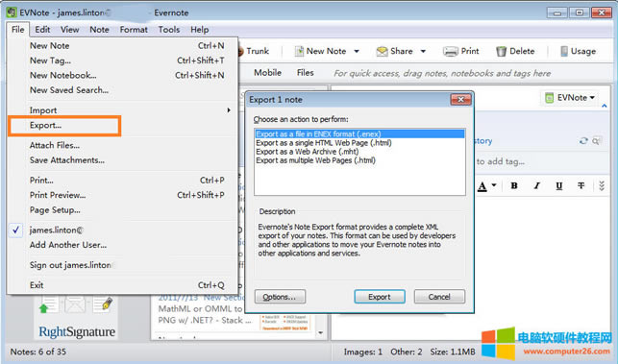This screenshot has width=618, height=364.
Task: Click the Cancel button in dialog
Action: [x=439, y=297]
